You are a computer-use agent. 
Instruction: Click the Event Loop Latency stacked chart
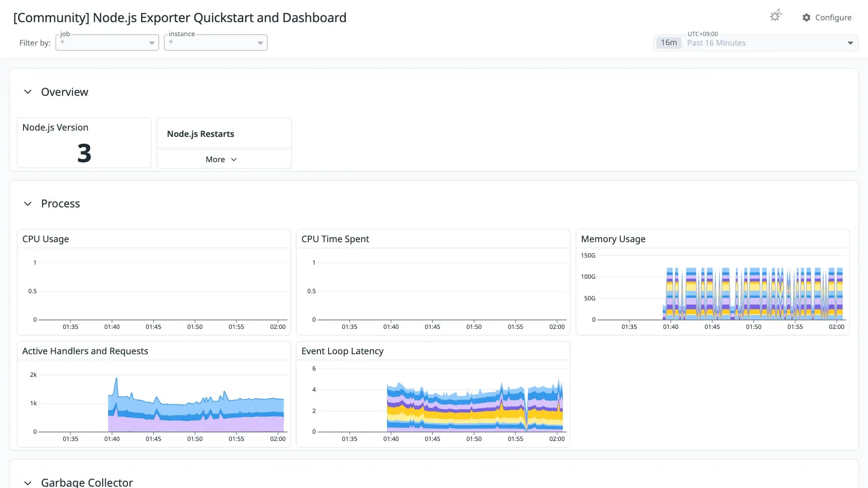(475, 404)
